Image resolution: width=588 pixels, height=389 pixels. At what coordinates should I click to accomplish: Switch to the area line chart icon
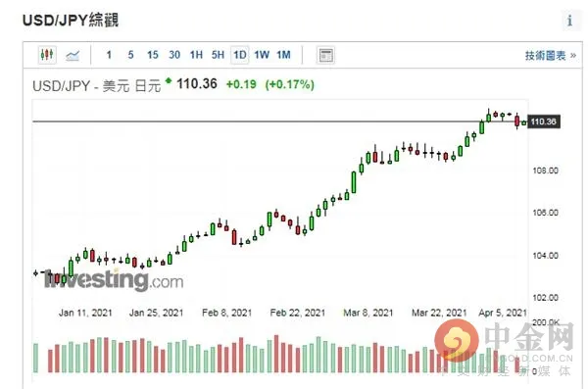click(73, 56)
